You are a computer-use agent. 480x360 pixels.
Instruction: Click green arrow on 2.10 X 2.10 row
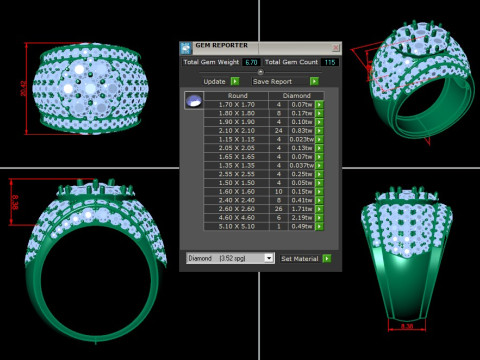pos(319,131)
